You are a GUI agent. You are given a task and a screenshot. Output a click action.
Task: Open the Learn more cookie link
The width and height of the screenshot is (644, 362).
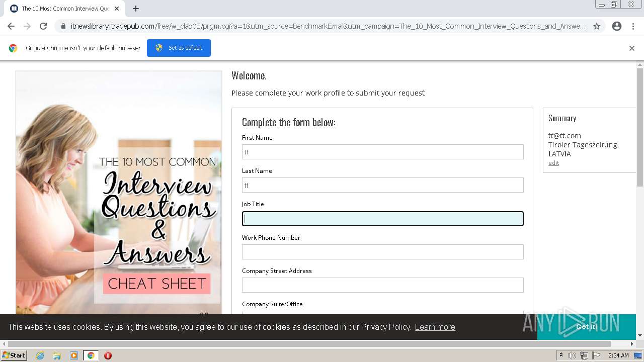[435, 327]
